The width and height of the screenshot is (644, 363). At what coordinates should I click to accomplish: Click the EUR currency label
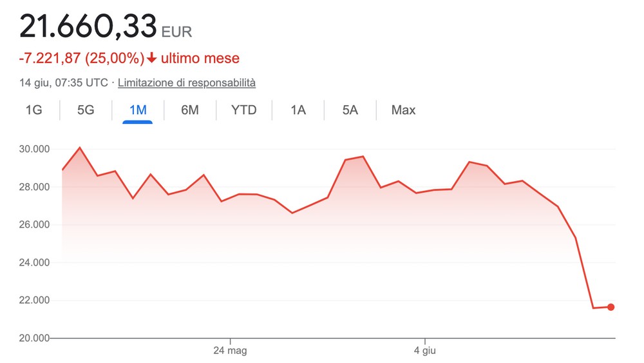(x=176, y=32)
